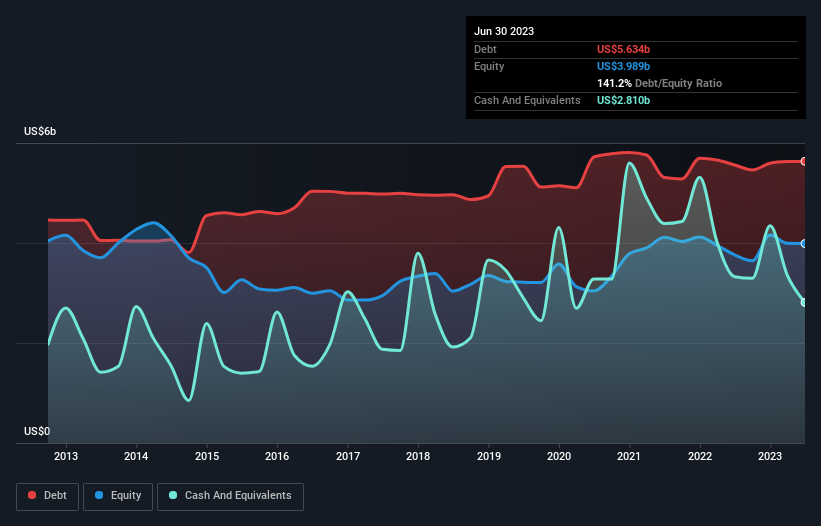This screenshot has height=526, width=821.
Task: Click the 2023 x-axis label
Action: pos(770,456)
